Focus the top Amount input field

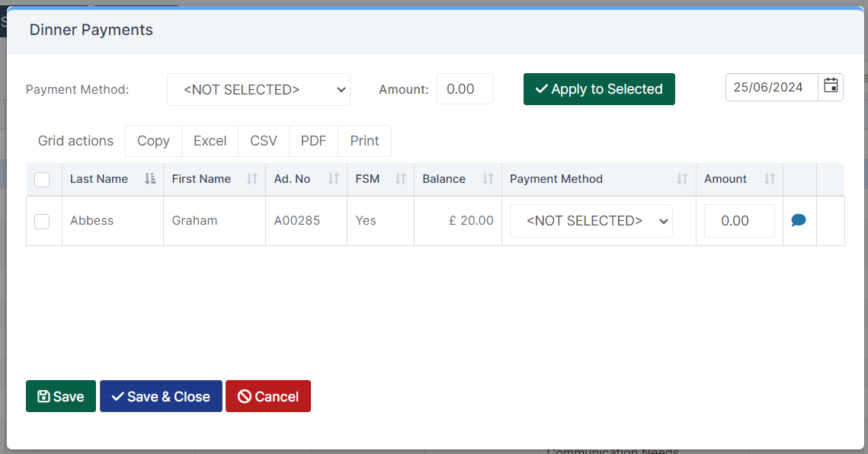click(x=465, y=89)
